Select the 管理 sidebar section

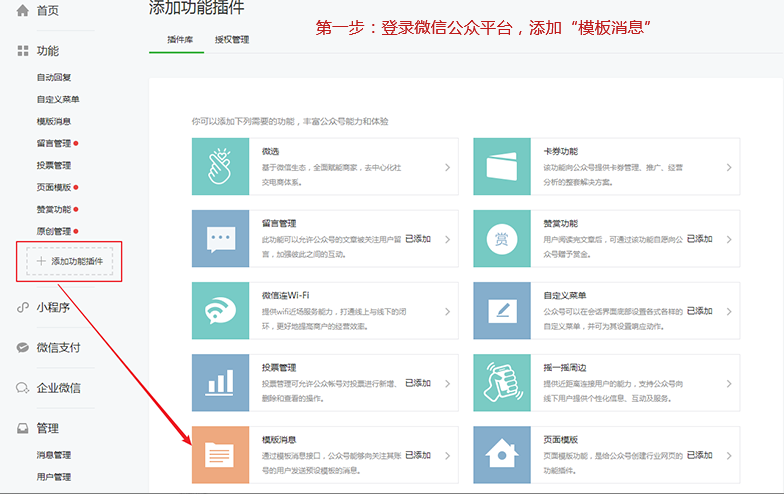click(x=48, y=428)
